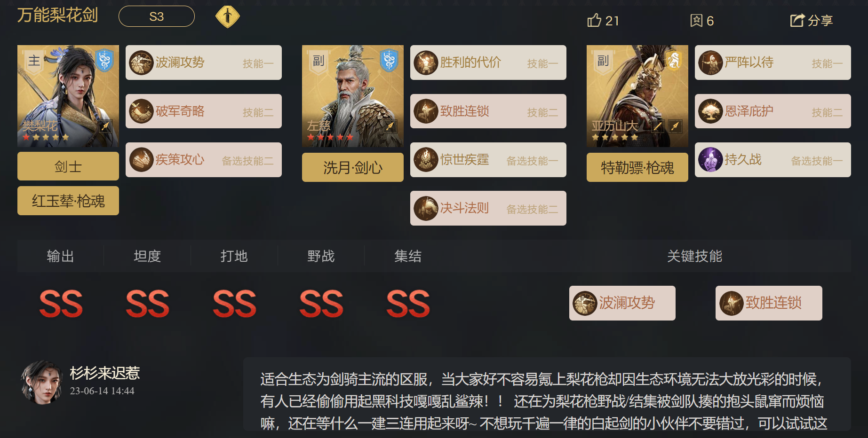Select the 野战 rating column header

pos(321,256)
